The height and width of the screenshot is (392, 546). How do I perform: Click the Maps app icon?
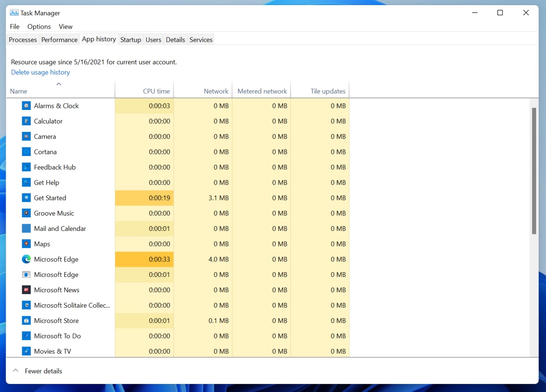(x=26, y=244)
